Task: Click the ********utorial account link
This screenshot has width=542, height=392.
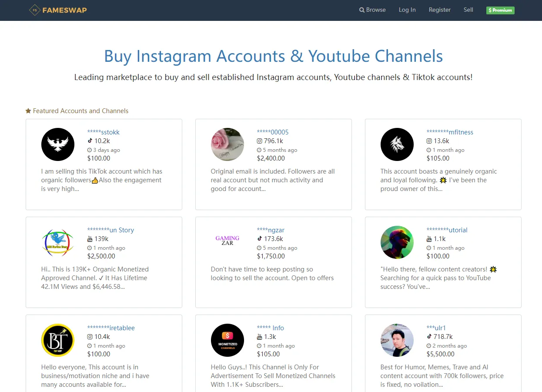Action: coord(447,230)
